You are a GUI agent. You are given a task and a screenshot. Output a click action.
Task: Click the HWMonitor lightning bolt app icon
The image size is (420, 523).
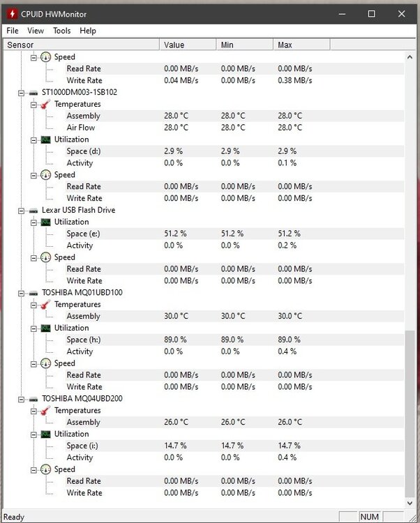[x=12, y=14]
